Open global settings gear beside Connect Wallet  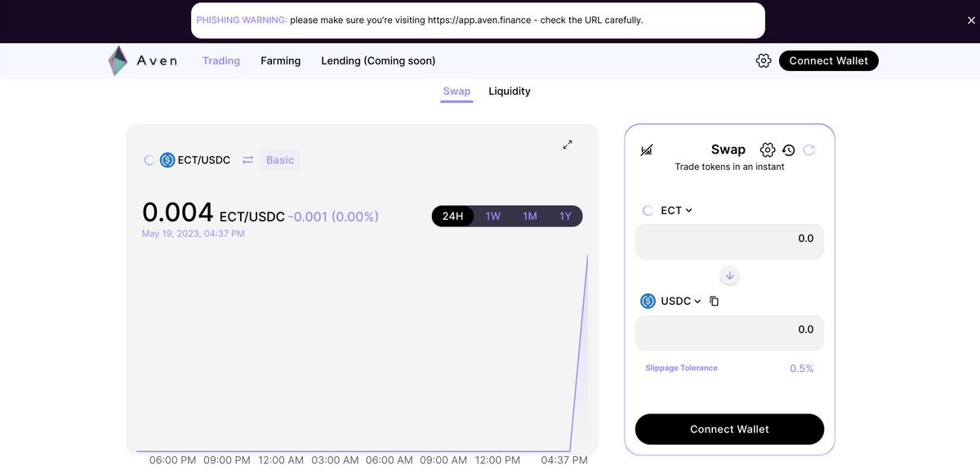pos(764,60)
